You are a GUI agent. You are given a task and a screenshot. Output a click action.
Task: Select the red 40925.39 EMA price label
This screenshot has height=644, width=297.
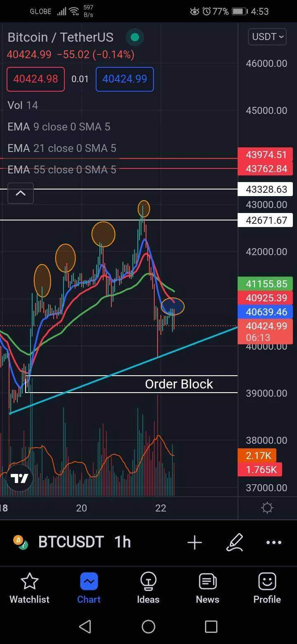pos(265,298)
